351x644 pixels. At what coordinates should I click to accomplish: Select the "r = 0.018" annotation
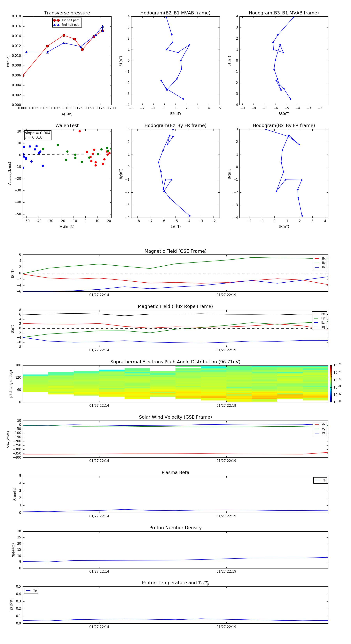click(34, 137)
